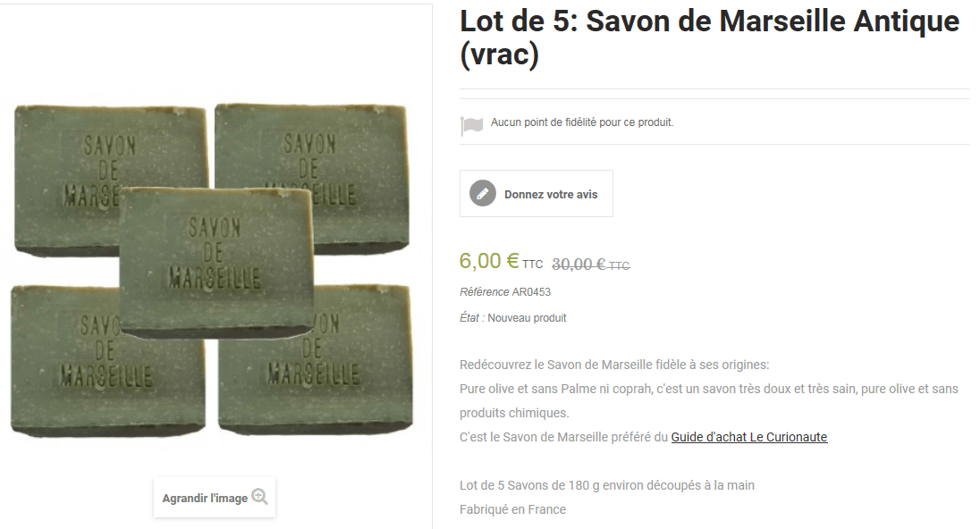
Task: Click the Fabriqué en France text
Action: [512, 509]
